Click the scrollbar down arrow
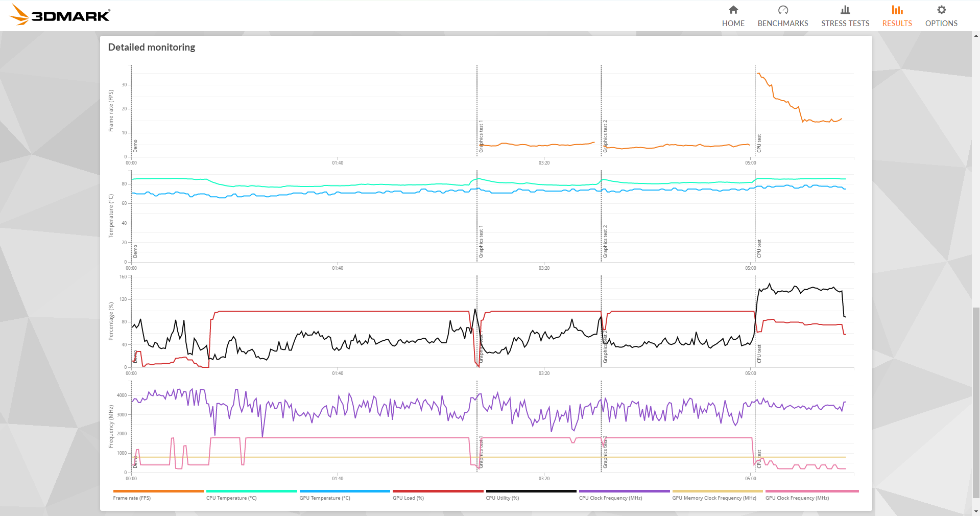This screenshot has height=516, width=980. (976, 511)
